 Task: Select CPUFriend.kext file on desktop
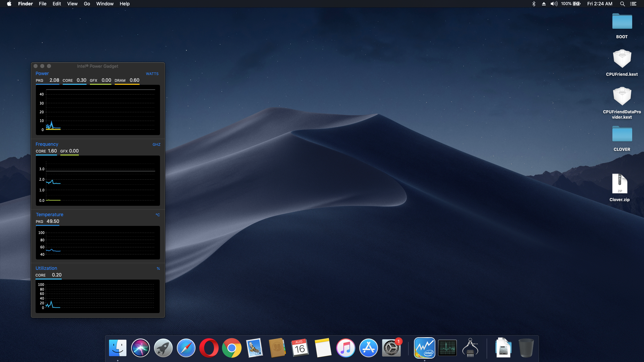pyautogui.click(x=622, y=59)
